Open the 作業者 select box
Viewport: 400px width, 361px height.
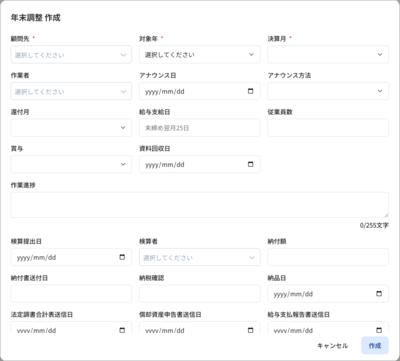pyautogui.click(x=71, y=91)
